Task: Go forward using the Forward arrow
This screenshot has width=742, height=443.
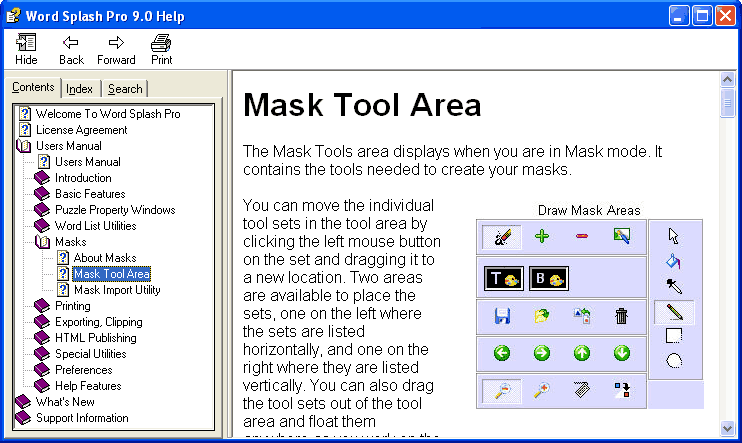Action: click(x=116, y=49)
